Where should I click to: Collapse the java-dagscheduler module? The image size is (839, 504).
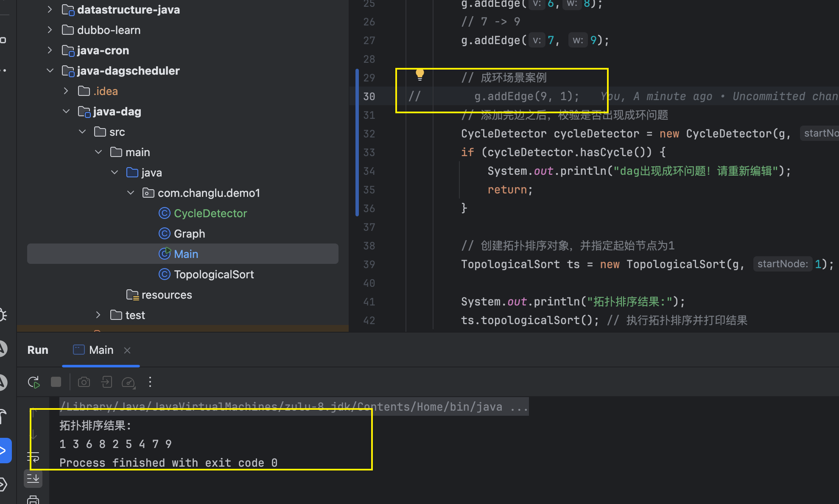point(50,70)
